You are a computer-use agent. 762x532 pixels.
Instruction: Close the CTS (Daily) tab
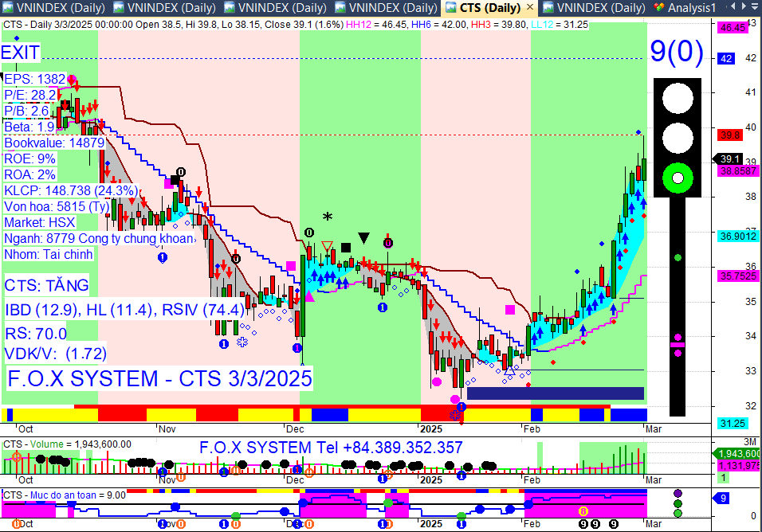(x=530, y=7)
